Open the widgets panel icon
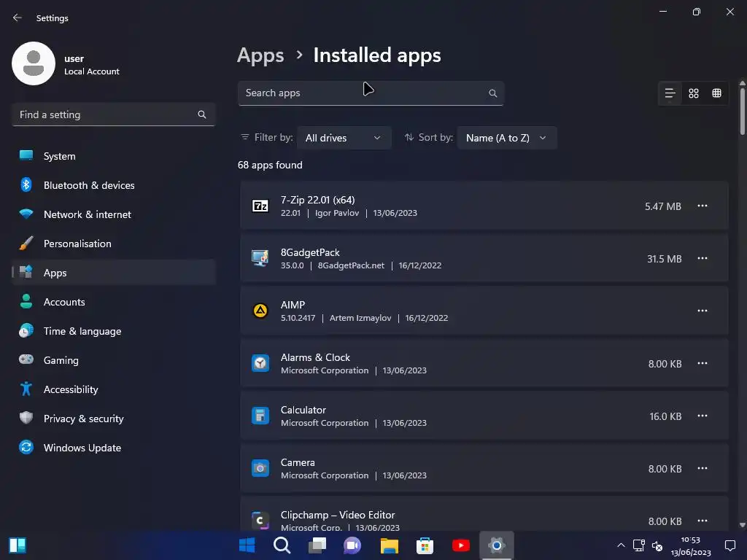Viewport: 747px width, 560px height. [18, 545]
